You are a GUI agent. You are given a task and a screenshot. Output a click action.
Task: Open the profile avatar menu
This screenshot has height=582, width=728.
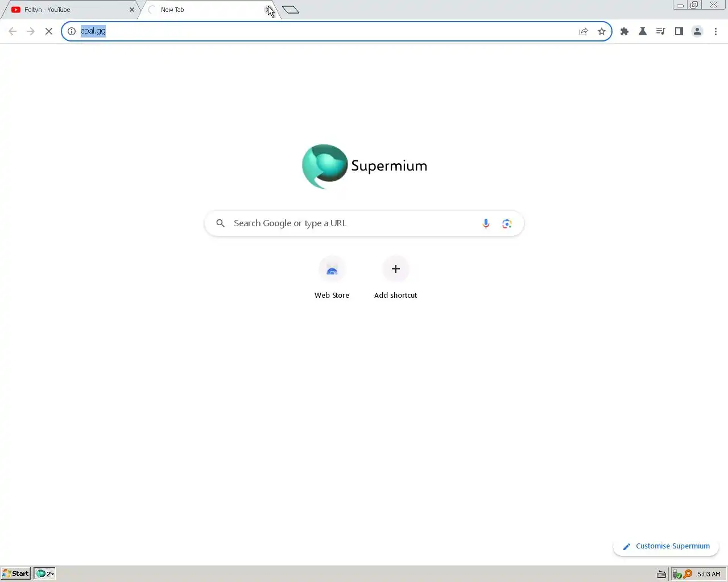[x=697, y=31]
